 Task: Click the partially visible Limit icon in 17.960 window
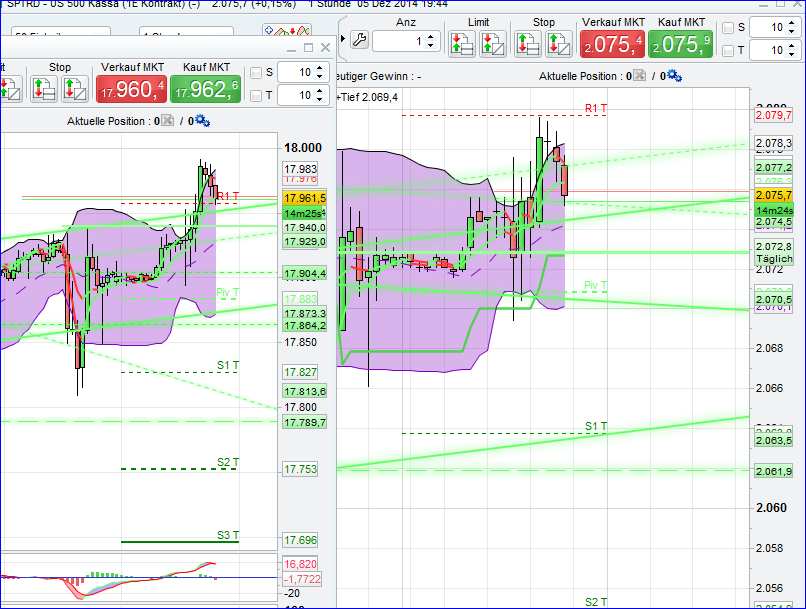10,89
